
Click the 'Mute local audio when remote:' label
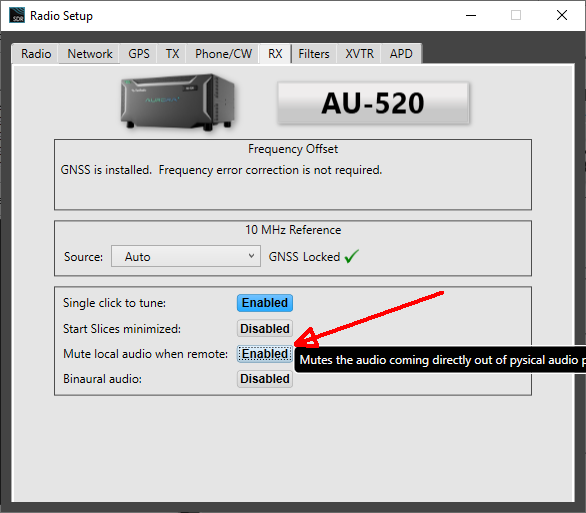point(145,354)
